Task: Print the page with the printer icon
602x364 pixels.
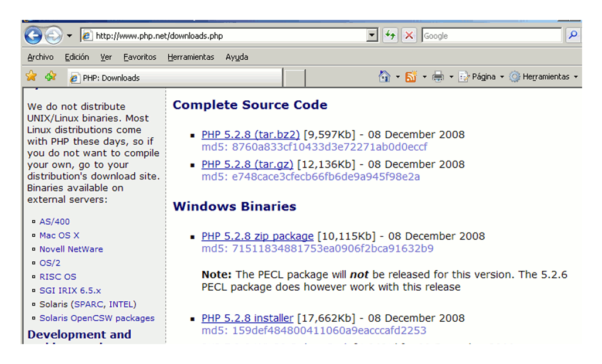Action: click(438, 77)
